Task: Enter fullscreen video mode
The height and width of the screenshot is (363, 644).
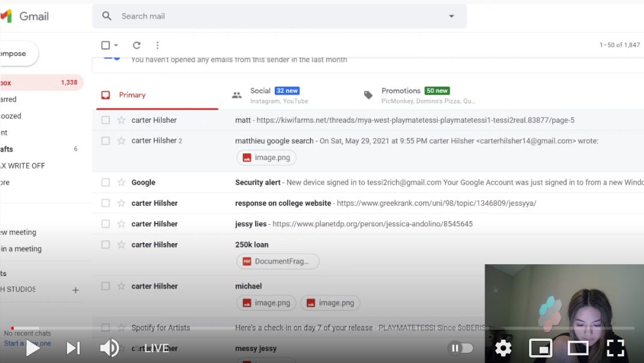Action: [x=615, y=348]
